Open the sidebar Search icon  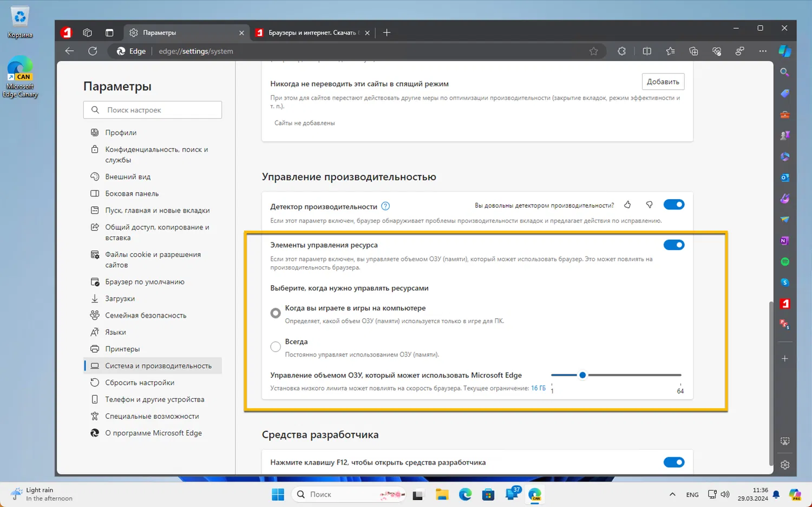(x=784, y=72)
